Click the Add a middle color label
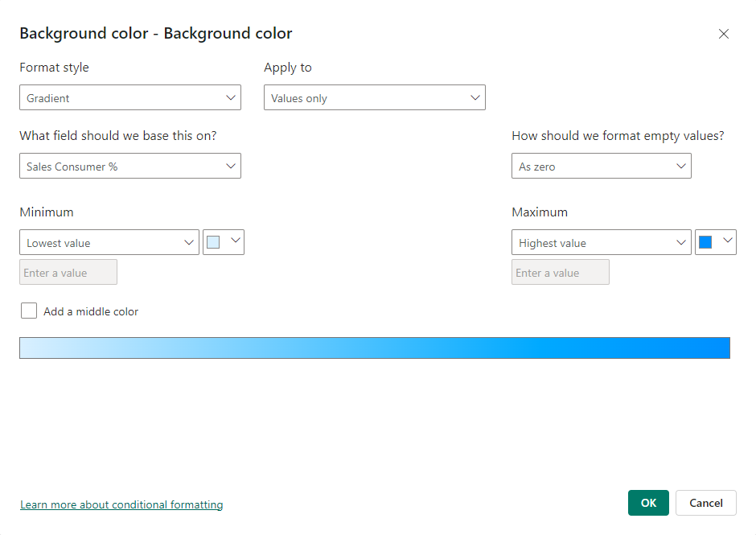Screen dimensions: 756x535 [x=91, y=311]
